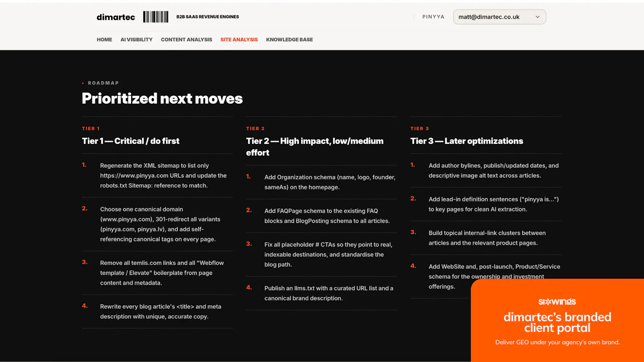
Task: Click 'Fix all placeholder # CTAs' item
Action: [x=322, y=255]
